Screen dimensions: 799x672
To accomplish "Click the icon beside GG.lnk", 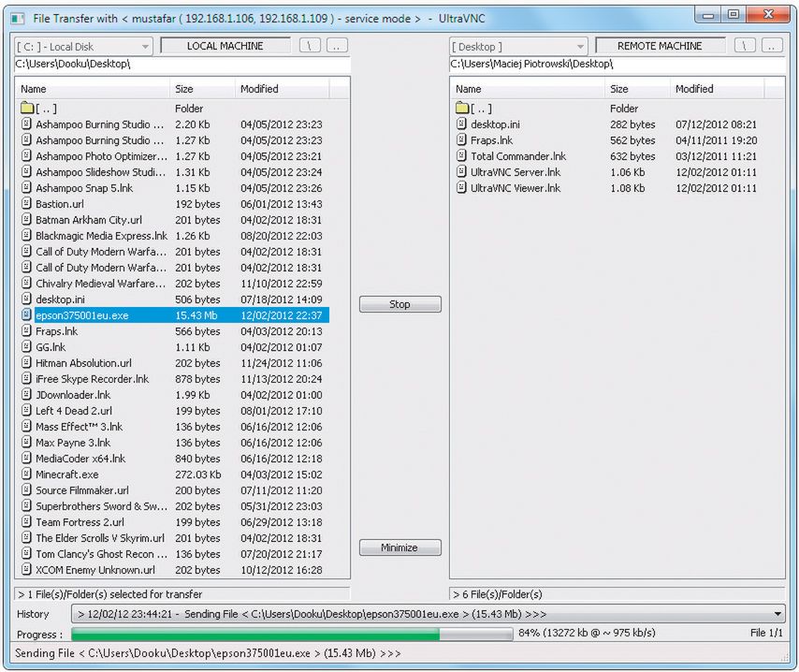I will point(26,346).
